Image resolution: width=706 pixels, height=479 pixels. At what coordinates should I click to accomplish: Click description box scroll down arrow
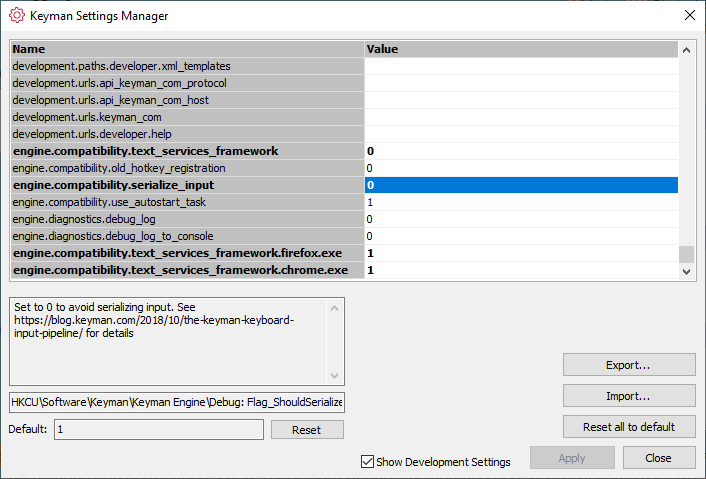[334, 375]
